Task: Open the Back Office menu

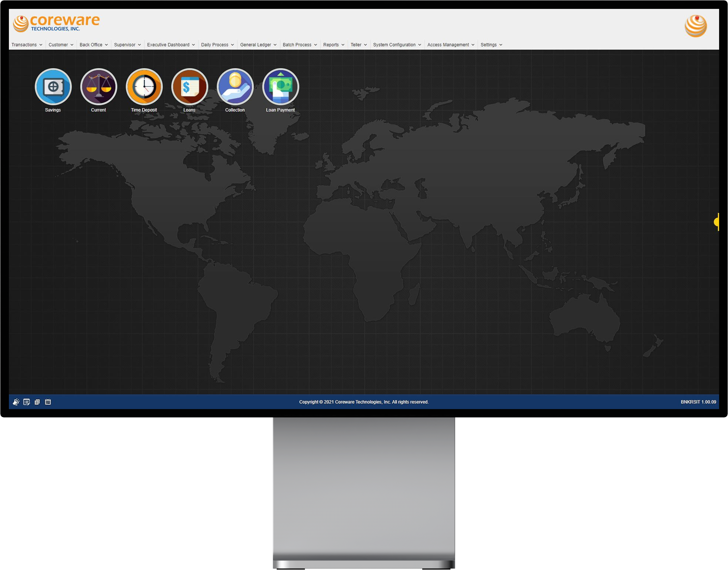Action: 94,45
